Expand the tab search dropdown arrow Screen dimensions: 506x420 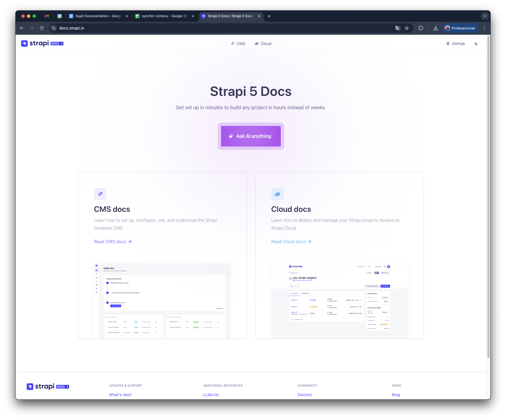(485, 16)
